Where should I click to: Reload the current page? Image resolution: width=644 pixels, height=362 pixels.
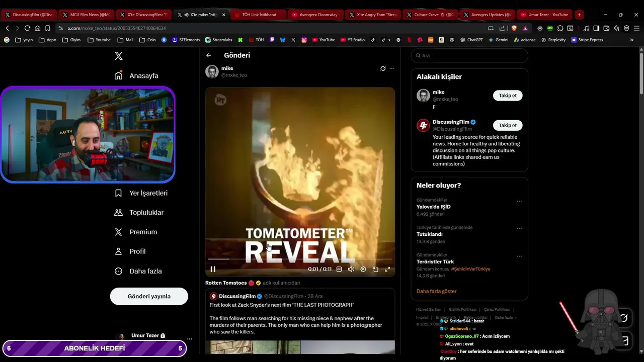[x=27, y=28]
